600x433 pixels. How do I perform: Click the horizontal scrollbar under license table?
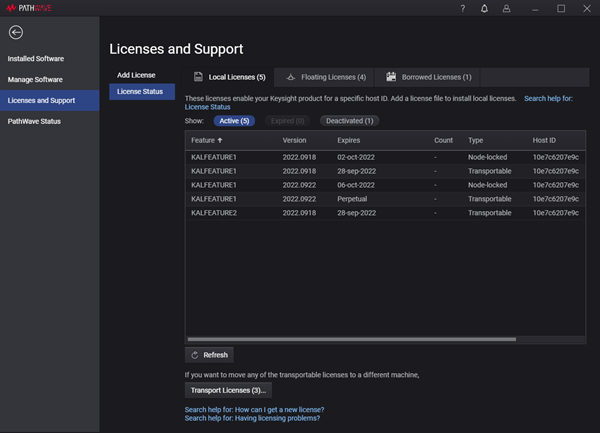(350, 339)
